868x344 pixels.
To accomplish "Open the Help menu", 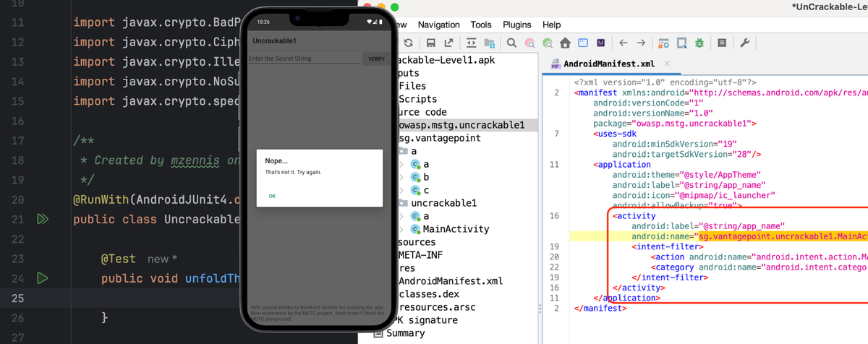I will (x=551, y=25).
